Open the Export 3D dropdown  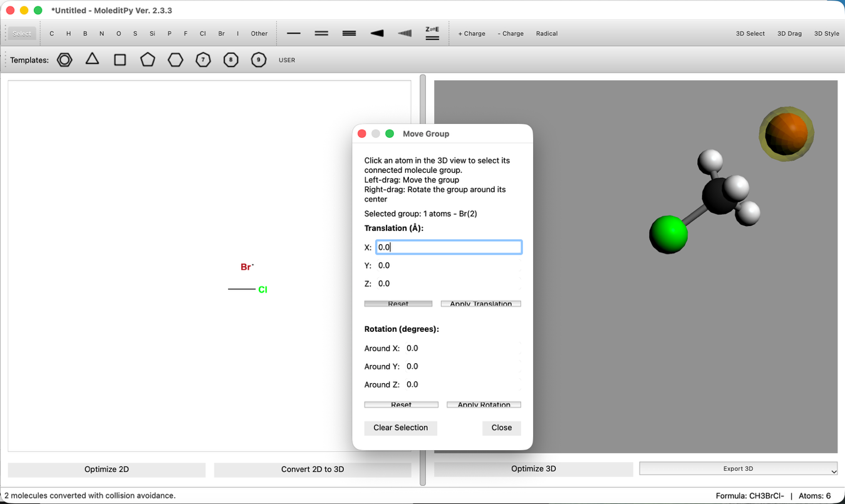[x=738, y=469]
